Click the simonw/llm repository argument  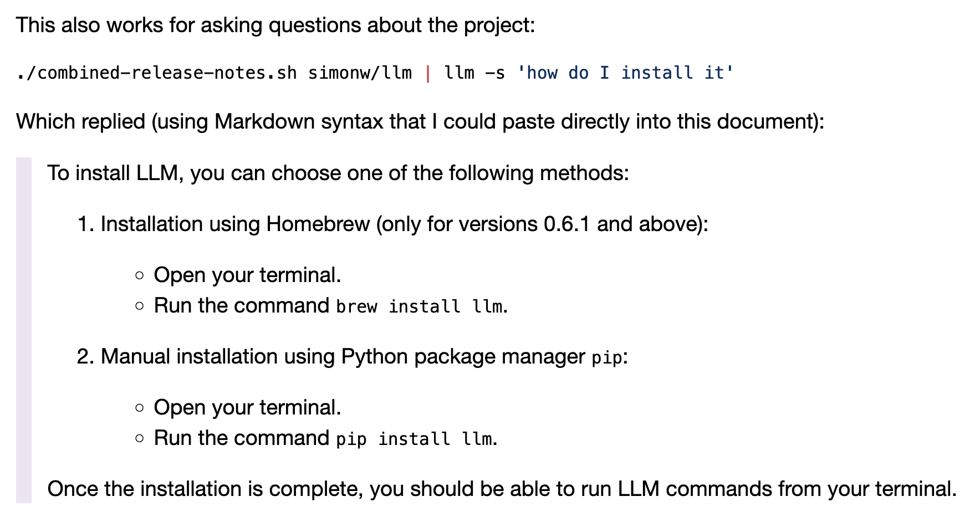click(x=360, y=73)
